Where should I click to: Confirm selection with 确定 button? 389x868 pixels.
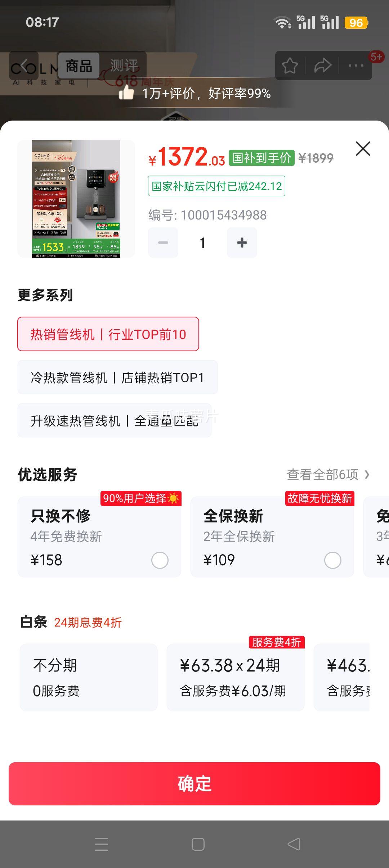(194, 784)
